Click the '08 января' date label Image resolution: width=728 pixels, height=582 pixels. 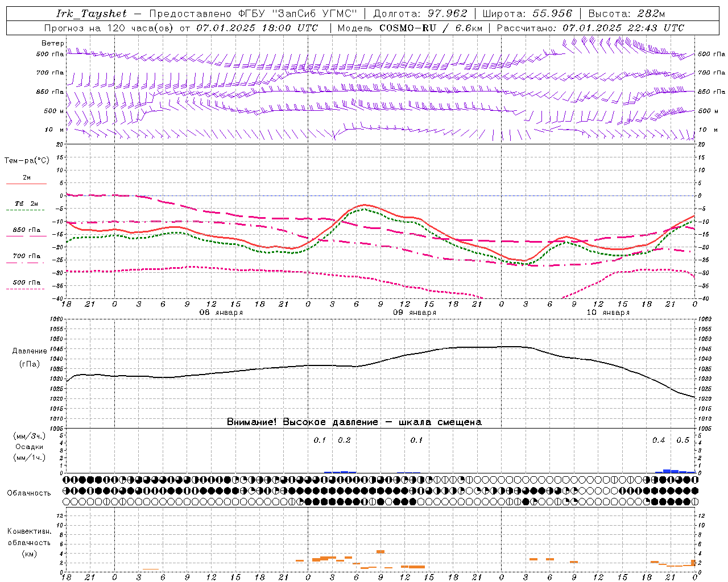(x=221, y=313)
